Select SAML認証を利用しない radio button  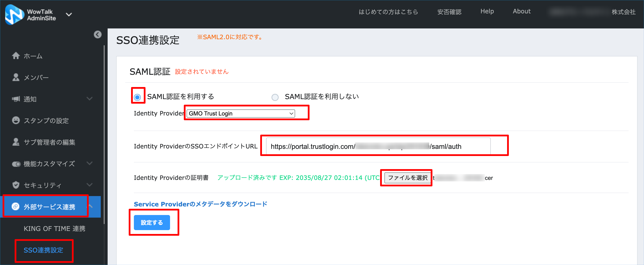coord(275,97)
